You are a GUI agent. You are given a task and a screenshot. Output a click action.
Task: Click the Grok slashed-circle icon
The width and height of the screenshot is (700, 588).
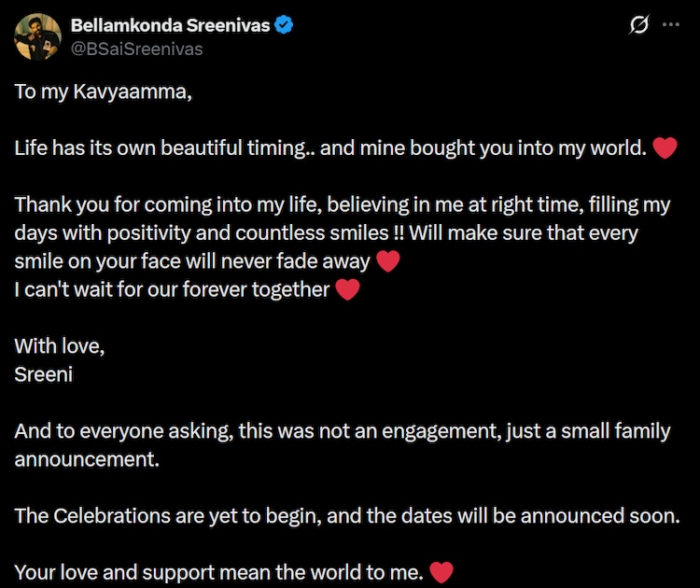(639, 26)
